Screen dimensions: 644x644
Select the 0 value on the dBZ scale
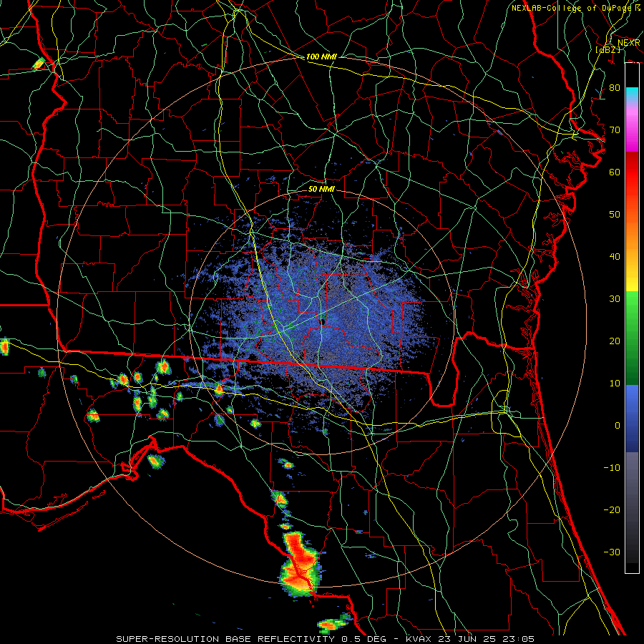tap(618, 426)
